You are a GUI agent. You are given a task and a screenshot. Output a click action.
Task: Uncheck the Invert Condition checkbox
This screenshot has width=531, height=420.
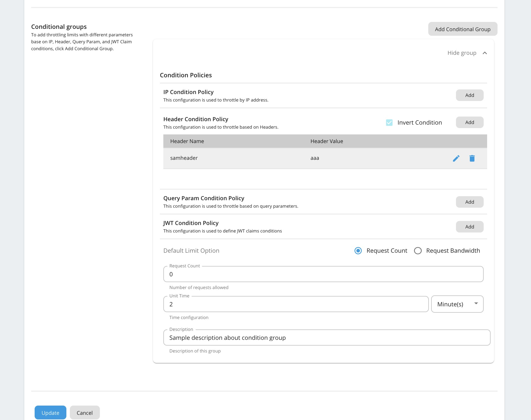389,122
